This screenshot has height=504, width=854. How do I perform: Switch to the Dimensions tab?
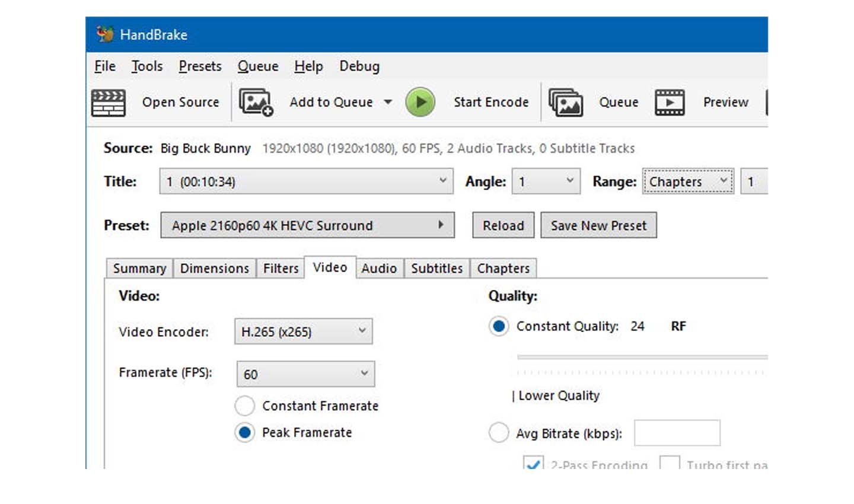tap(215, 269)
